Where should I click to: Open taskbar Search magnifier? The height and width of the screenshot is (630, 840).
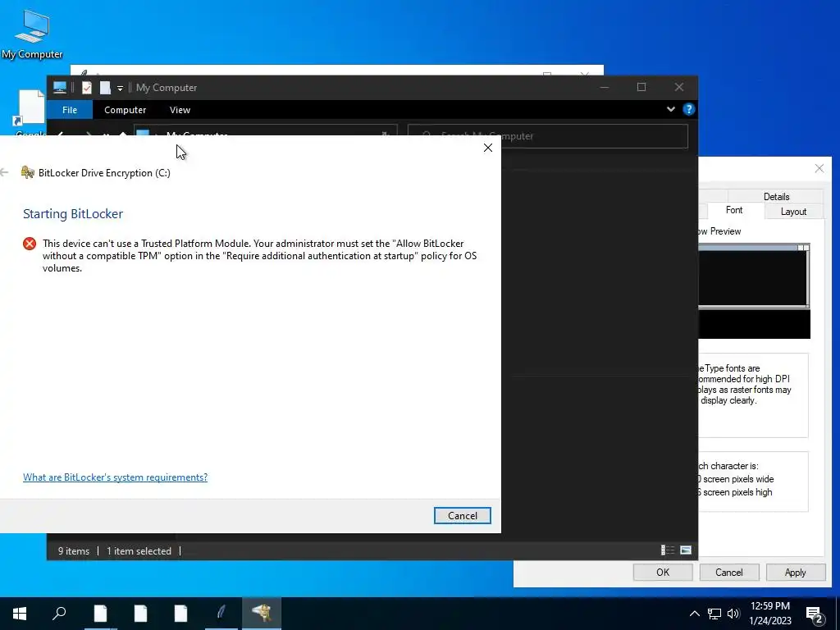click(59, 614)
